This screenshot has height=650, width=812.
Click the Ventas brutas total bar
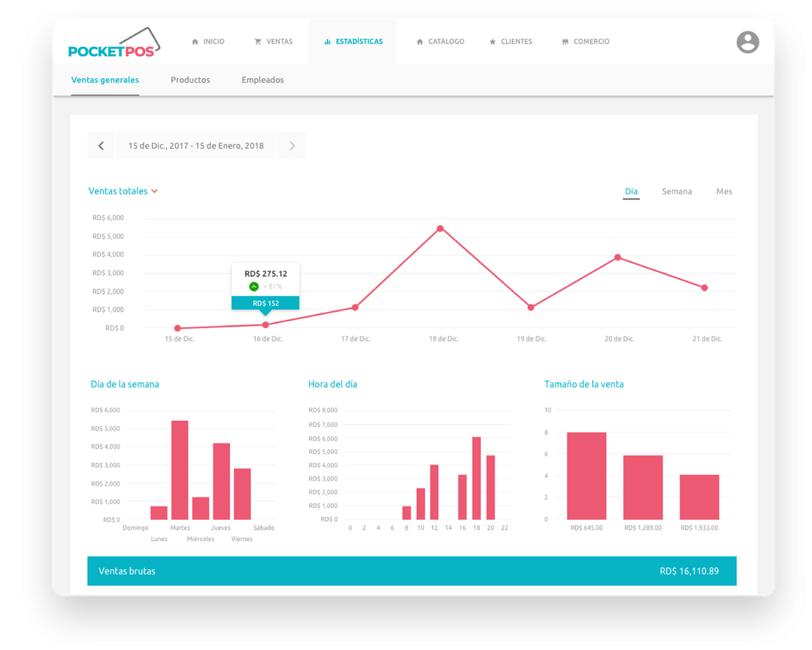[413, 571]
